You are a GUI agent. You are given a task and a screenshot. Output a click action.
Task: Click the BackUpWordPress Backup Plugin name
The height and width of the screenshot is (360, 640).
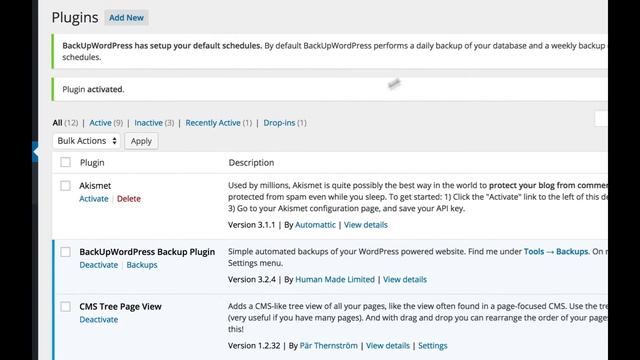click(147, 252)
